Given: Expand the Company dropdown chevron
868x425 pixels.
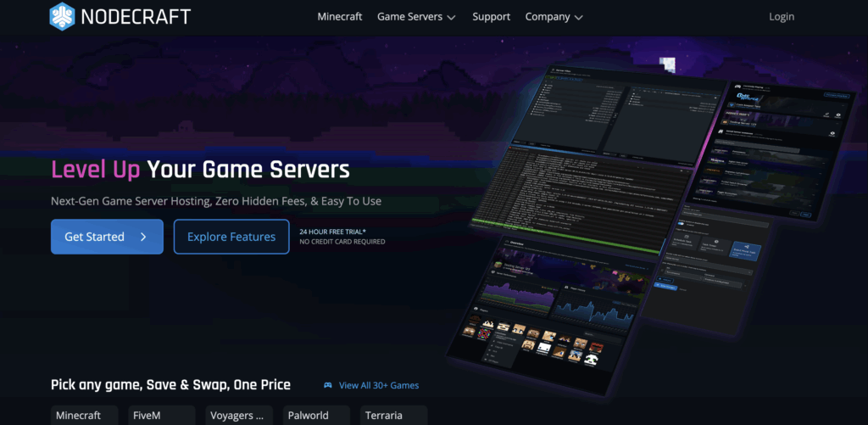Looking at the screenshot, I should (578, 18).
